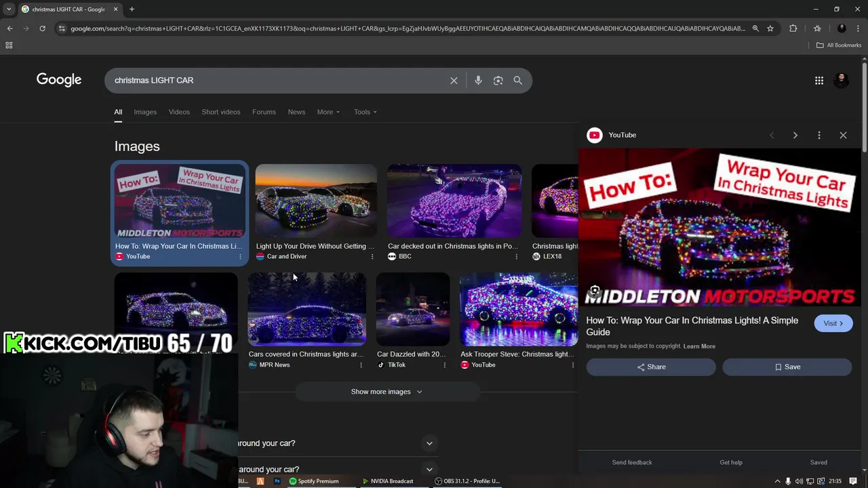The width and height of the screenshot is (868, 488).
Task: Open the tab search dropdown in Chrome
Action: (8, 9)
